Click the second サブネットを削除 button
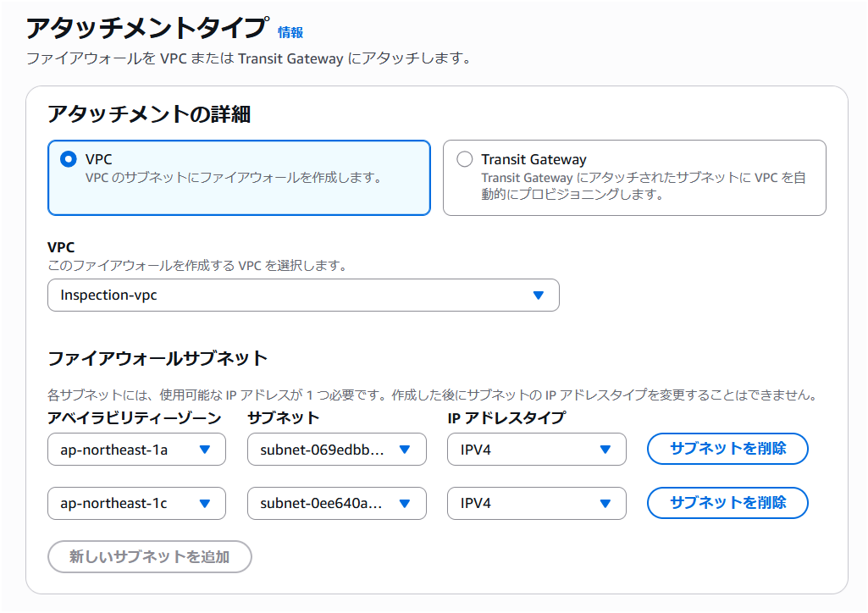Viewport: 868px width, 613px height. tap(727, 503)
